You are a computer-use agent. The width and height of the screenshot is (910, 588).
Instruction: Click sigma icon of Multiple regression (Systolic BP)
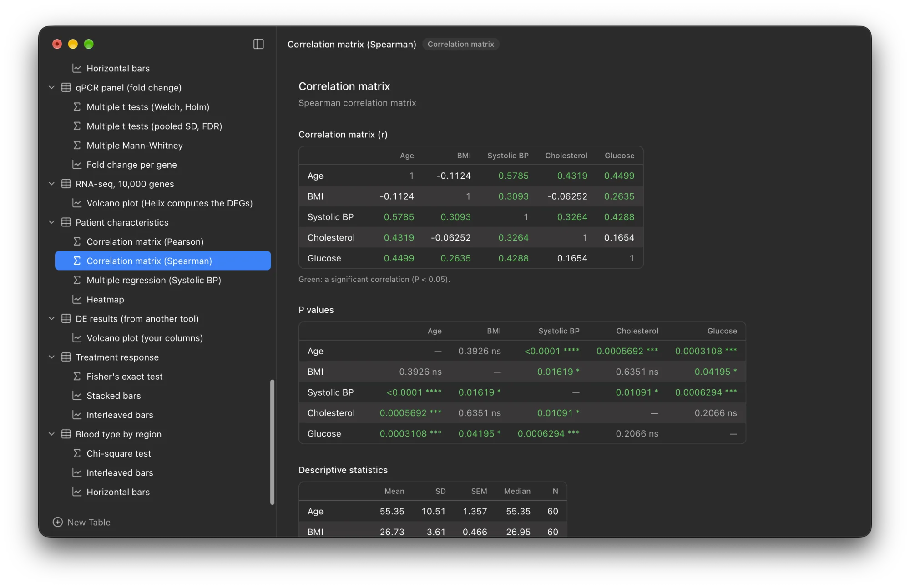pyautogui.click(x=77, y=280)
